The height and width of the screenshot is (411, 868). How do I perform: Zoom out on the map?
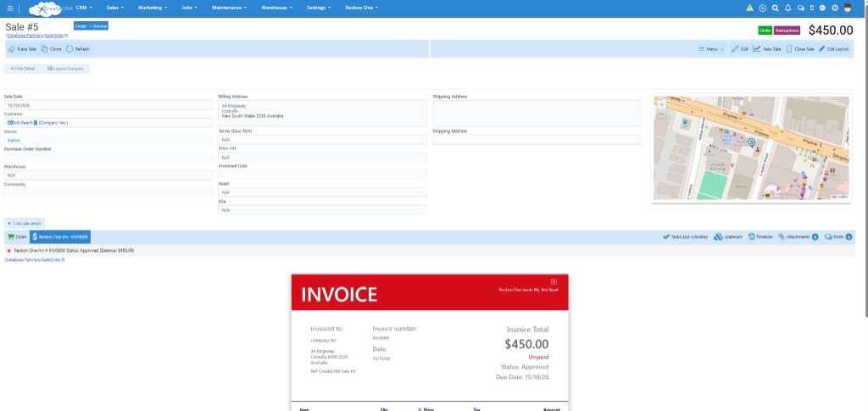(661, 113)
